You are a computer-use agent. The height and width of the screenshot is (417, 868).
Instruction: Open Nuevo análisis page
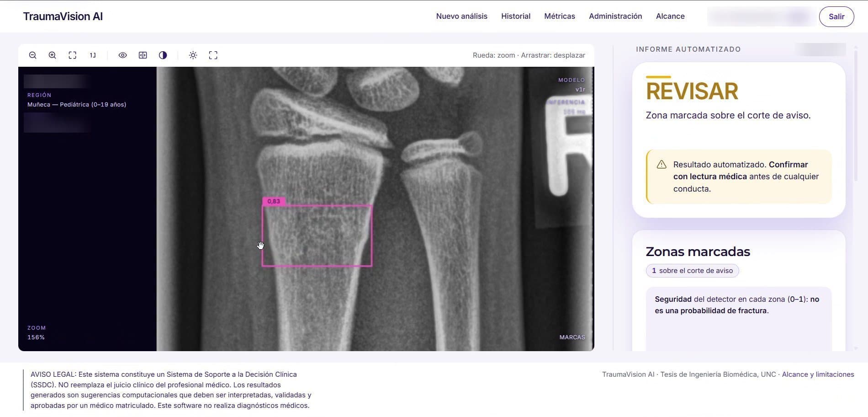tap(461, 16)
